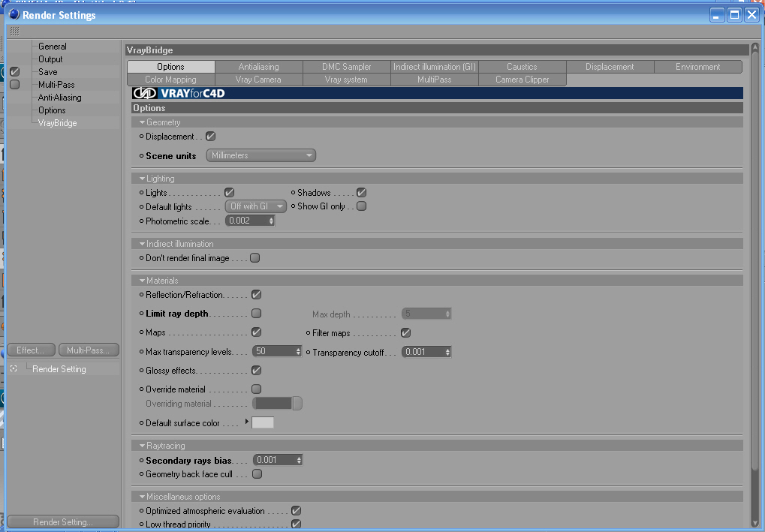Image resolution: width=765 pixels, height=532 pixels.
Task: Click the Photometric scale stepper arrows
Action: (271, 221)
